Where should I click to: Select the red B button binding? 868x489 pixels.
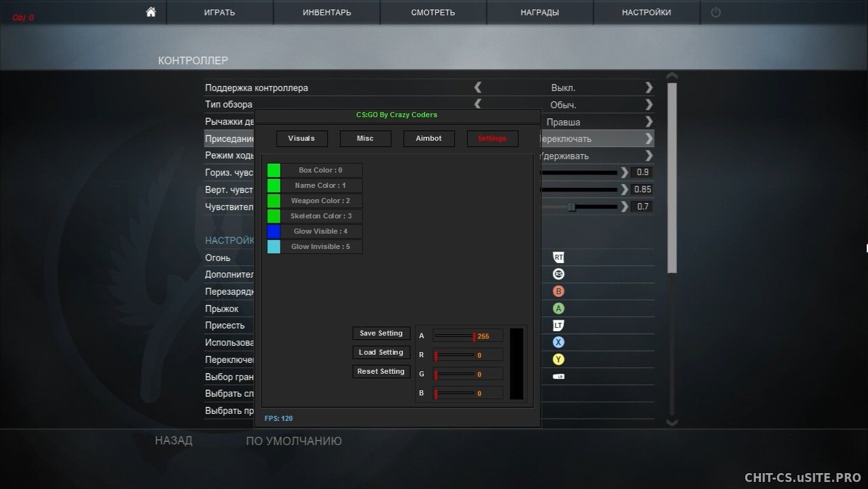point(559,292)
